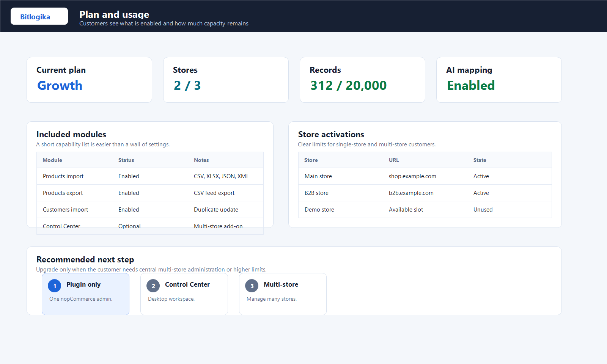Click the Module column header
607x364 pixels.
coord(52,160)
